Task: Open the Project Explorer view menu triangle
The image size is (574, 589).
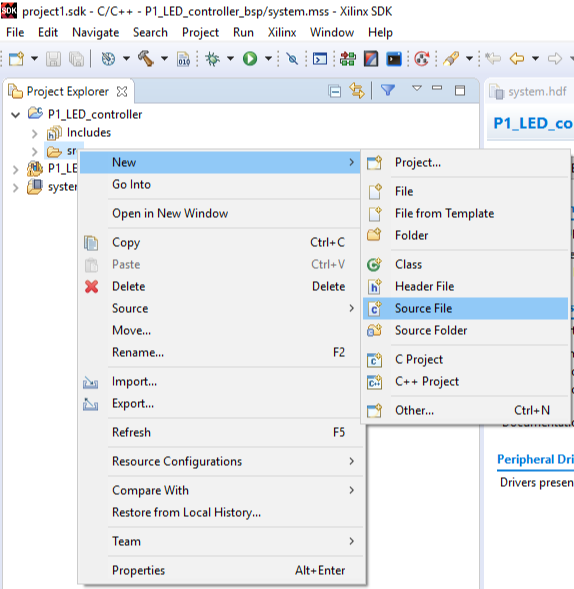Action: (x=417, y=88)
